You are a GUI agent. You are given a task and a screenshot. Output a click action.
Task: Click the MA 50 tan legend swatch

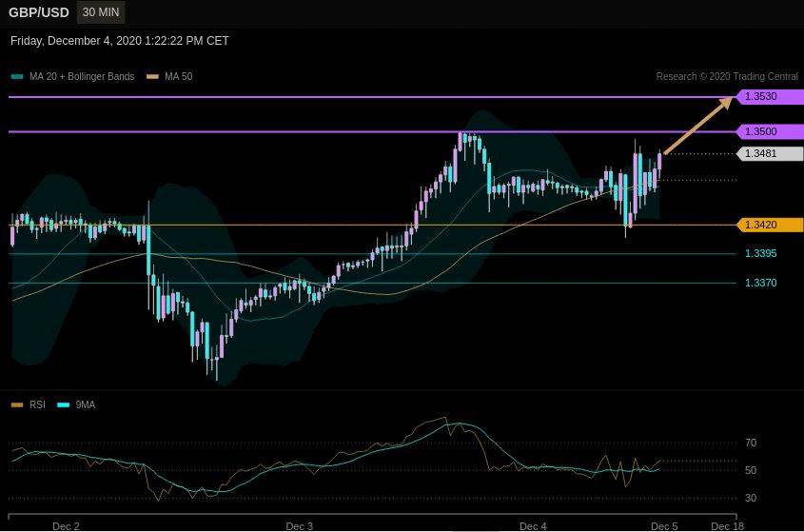[152, 76]
